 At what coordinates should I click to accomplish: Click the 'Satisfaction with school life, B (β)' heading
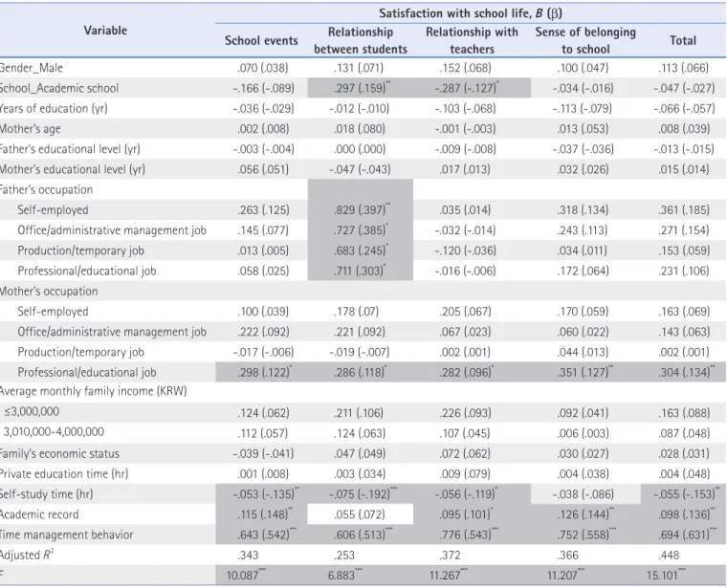471,13
